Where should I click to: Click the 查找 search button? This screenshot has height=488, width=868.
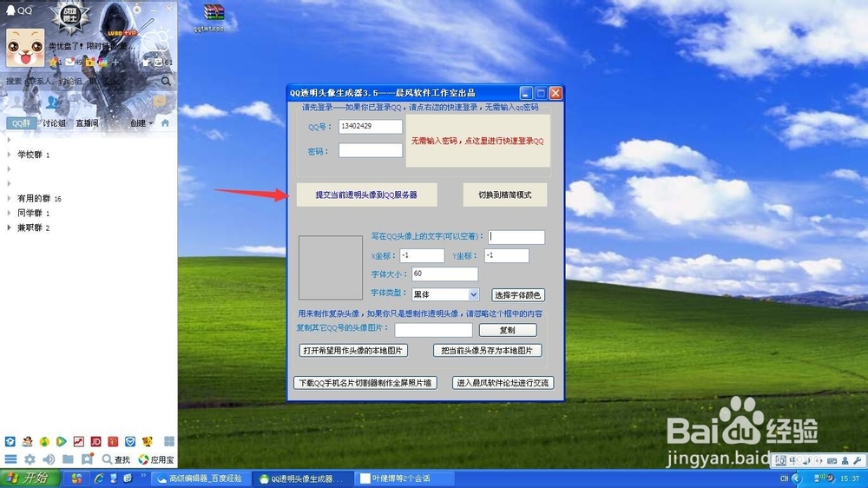point(116,459)
